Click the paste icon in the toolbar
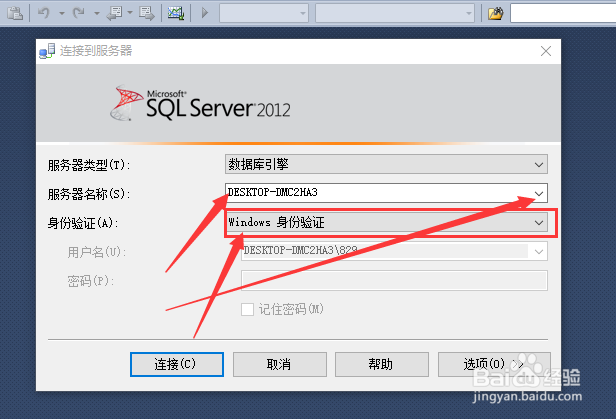616x419 pixels. 15,13
